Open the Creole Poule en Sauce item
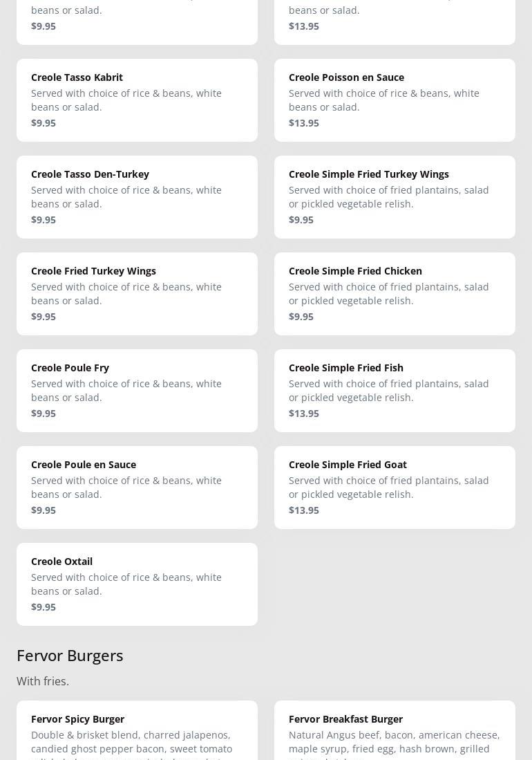532x760 pixels. click(x=137, y=488)
